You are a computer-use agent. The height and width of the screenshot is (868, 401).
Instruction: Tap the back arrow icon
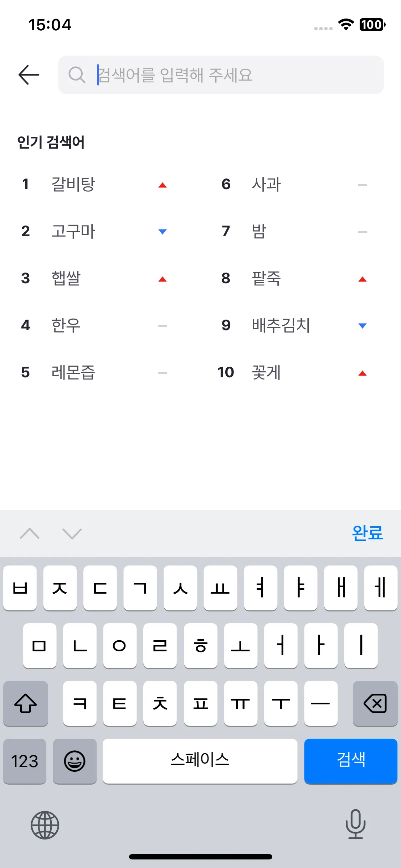point(29,75)
